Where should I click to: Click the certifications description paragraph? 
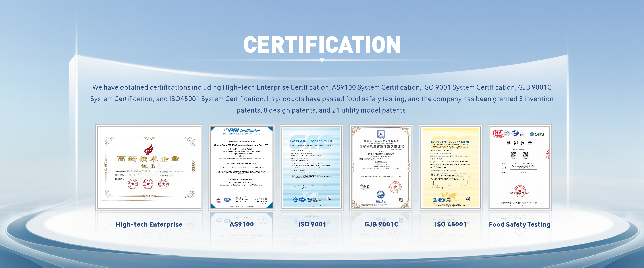pos(322,99)
